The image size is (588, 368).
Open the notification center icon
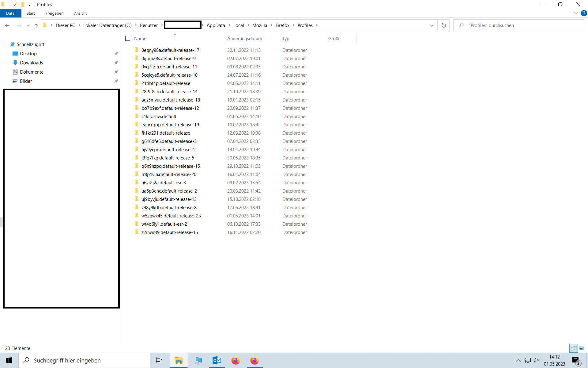pyautogui.click(x=576, y=360)
